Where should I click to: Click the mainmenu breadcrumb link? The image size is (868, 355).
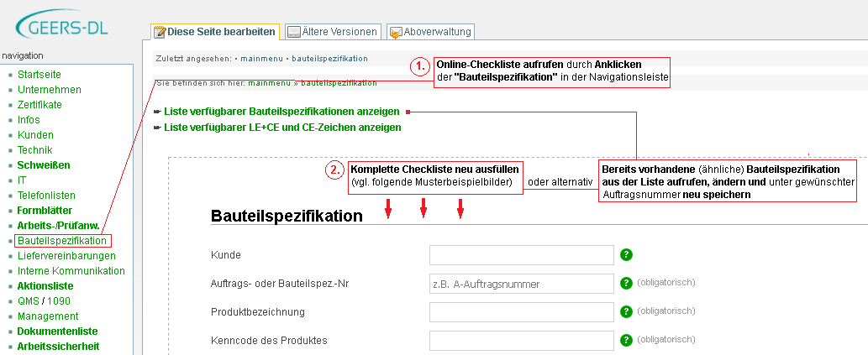[x=270, y=83]
